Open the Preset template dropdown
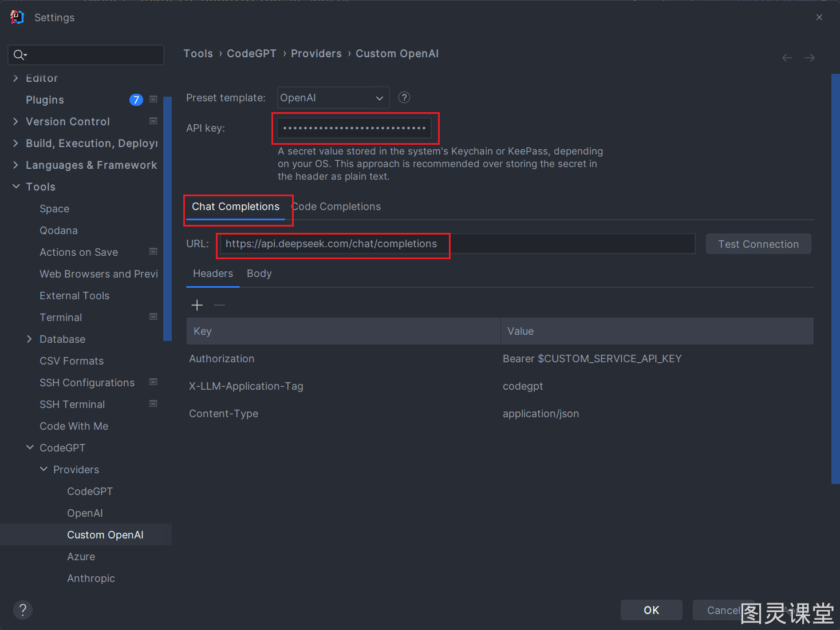Screen dimensions: 840x630 [333, 97]
